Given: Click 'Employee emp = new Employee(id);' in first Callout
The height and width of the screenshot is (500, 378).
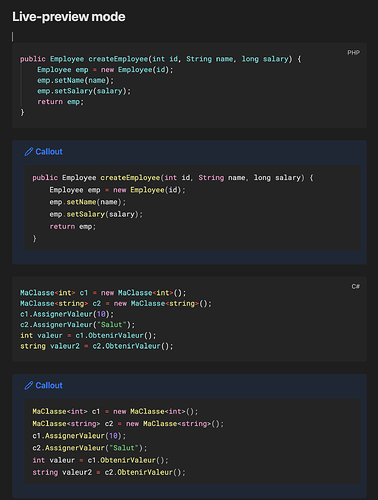Looking at the screenshot, I should 117,190.
